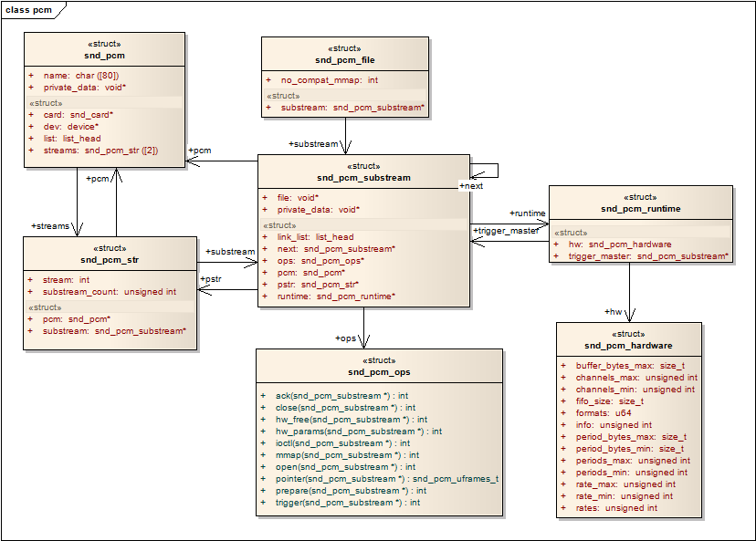
Task: Click the +next self-association label
Action: [471, 186]
